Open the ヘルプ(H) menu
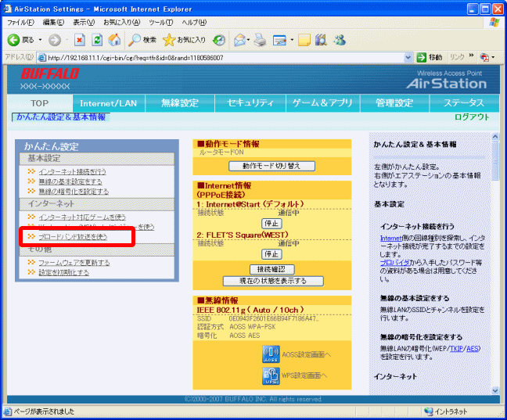 click(x=194, y=23)
